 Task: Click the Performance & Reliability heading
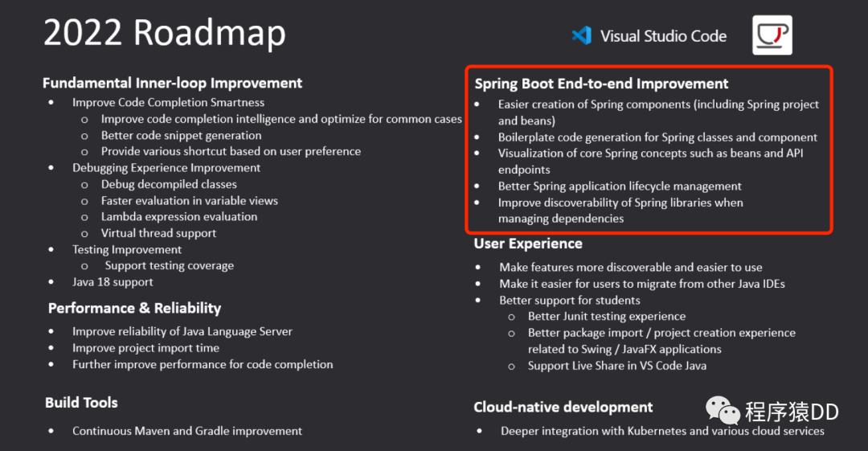point(134,308)
